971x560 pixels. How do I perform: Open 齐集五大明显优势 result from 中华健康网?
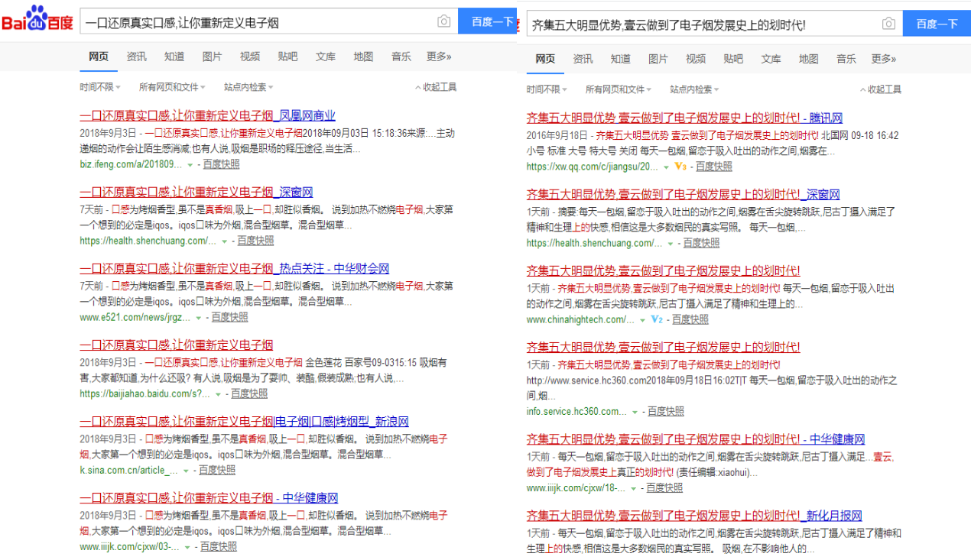click(696, 439)
